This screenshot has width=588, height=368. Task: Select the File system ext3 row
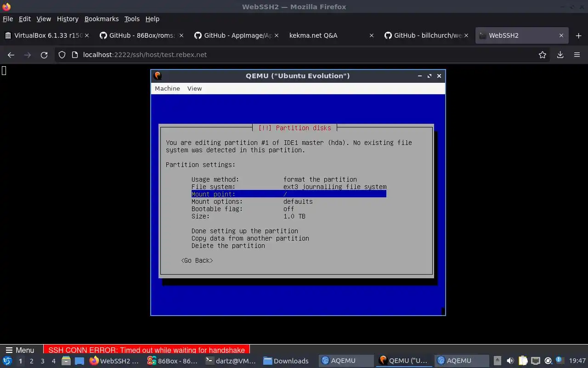pos(289,187)
